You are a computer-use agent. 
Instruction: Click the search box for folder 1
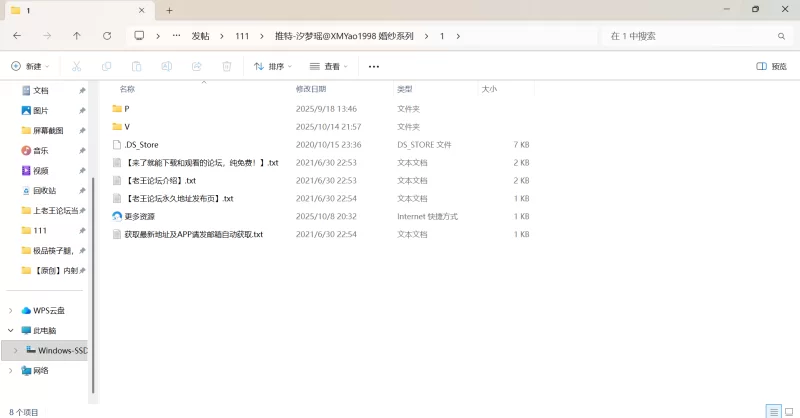point(690,35)
